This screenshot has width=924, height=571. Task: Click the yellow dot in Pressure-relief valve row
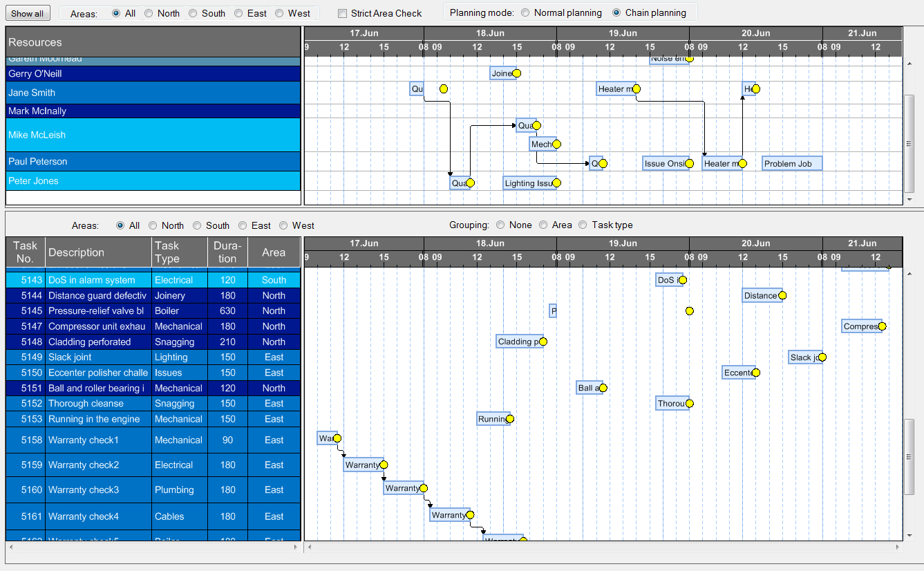point(689,311)
